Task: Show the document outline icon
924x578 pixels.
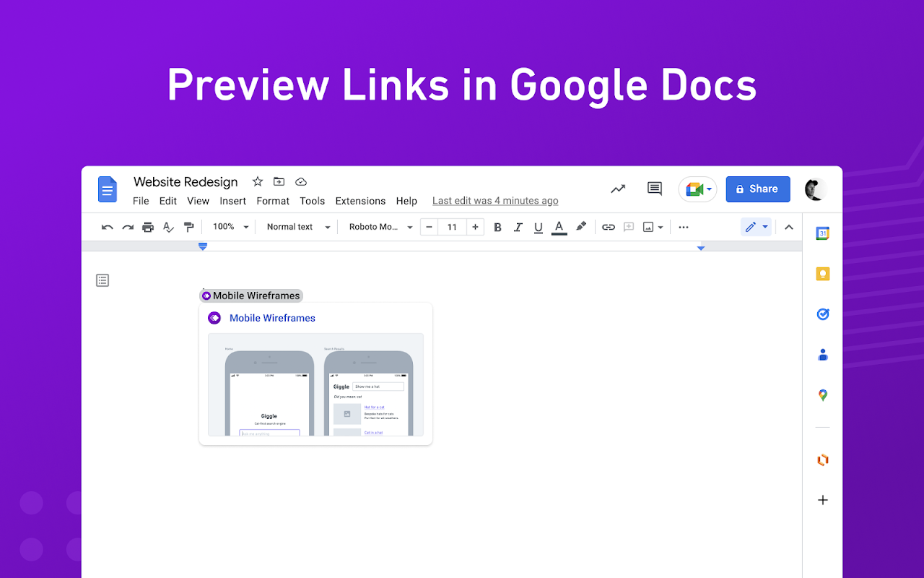Action: tap(103, 280)
